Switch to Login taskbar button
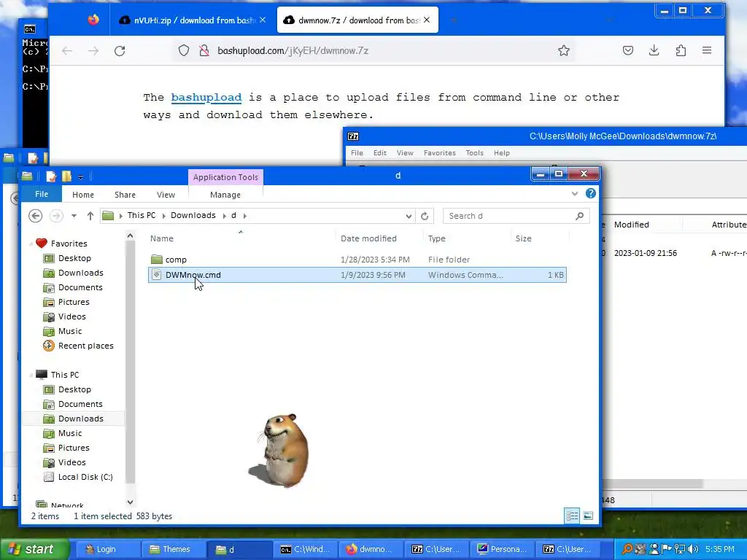This screenshot has width=747, height=560. point(107,549)
